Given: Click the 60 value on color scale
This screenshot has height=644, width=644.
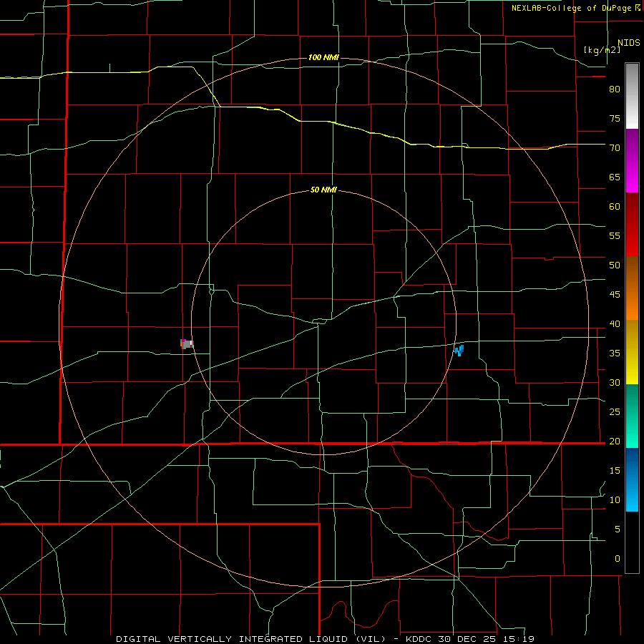Looking at the screenshot, I should (615, 207).
